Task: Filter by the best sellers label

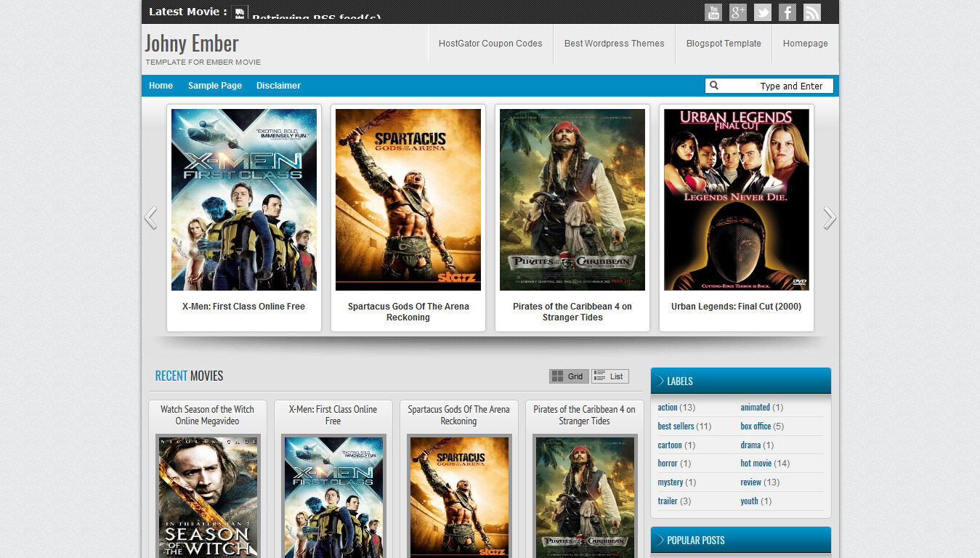Action: [x=676, y=426]
